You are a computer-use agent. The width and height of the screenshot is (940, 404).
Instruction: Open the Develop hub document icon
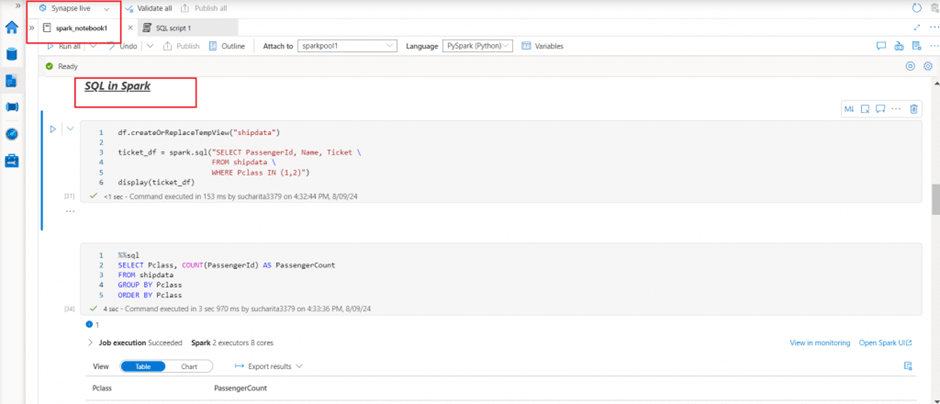[12, 81]
